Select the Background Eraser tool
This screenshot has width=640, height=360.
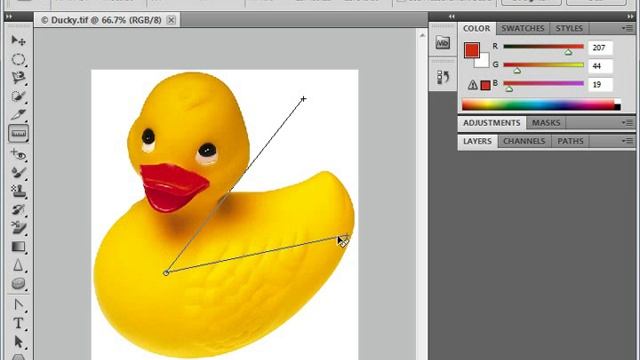pos(18,228)
